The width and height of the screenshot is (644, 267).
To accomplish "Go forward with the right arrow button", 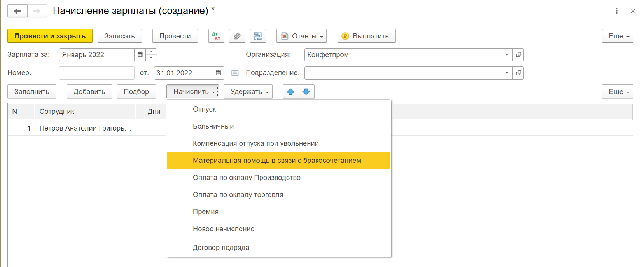I will [x=37, y=11].
